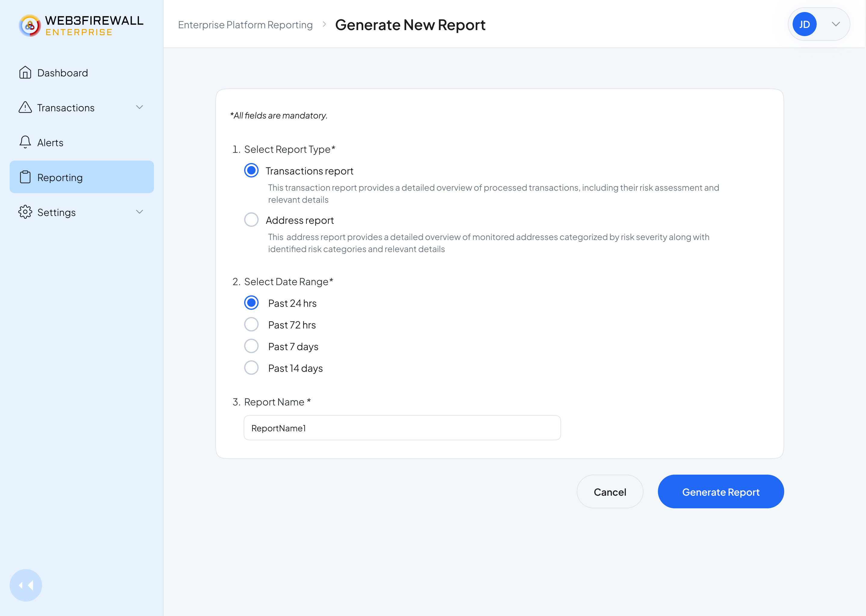Click the transaction report description text
The height and width of the screenshot is (616, 866).
tap(493, 193)
